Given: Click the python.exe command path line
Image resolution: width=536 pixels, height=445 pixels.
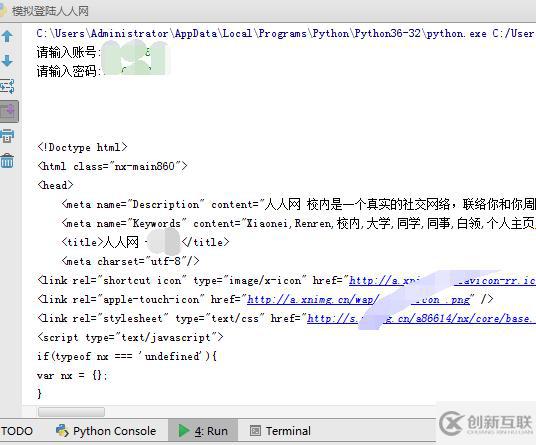Looking at the screenshot, I should point(285,33).
